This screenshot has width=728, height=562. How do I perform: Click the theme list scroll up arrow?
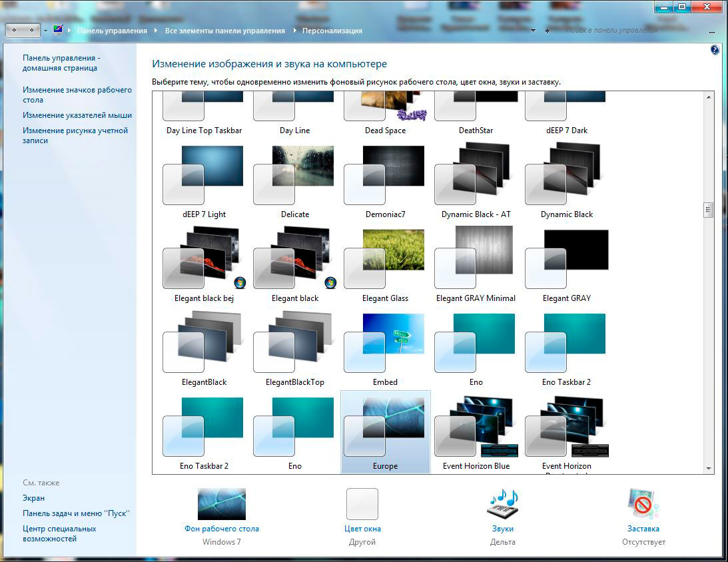pos(709,97)
